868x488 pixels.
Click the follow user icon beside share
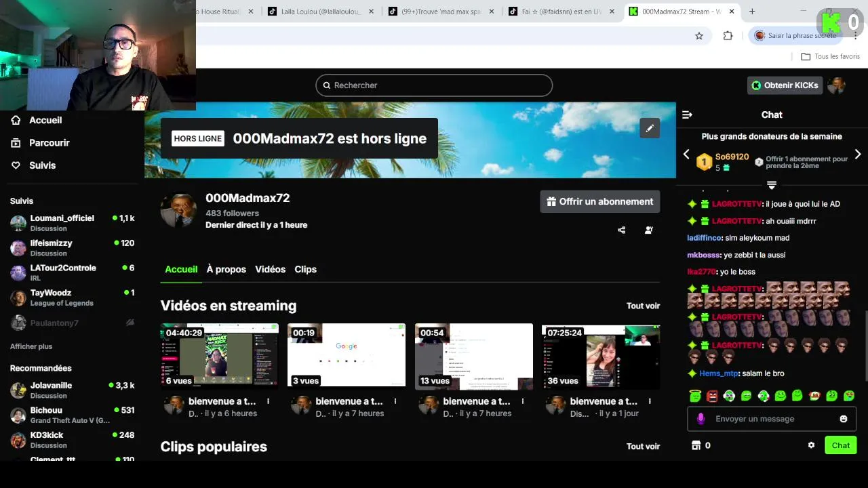[649, 230]
